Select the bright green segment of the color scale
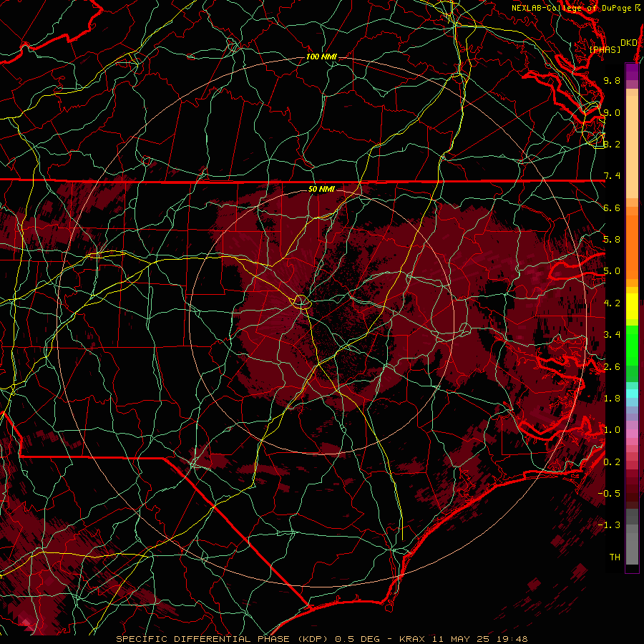This screenshot has height=644, width=644. pyautogui.click(x=632, y=345)
